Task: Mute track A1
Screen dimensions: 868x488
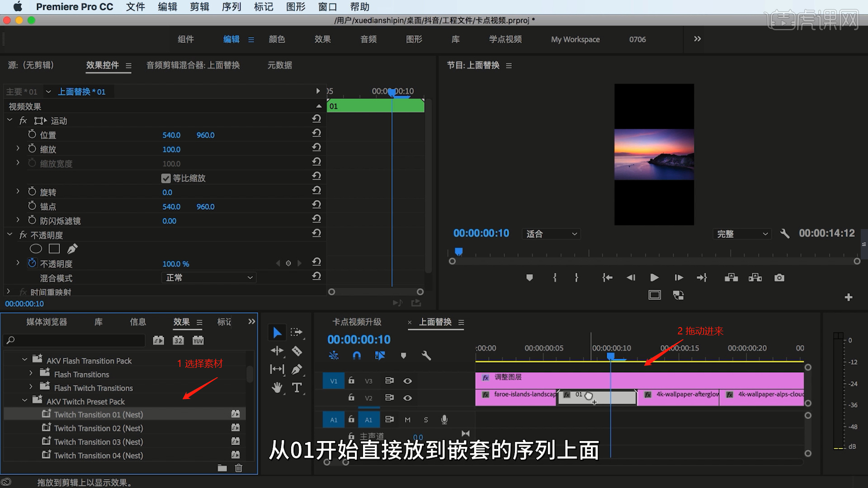Action: point(407,420)
